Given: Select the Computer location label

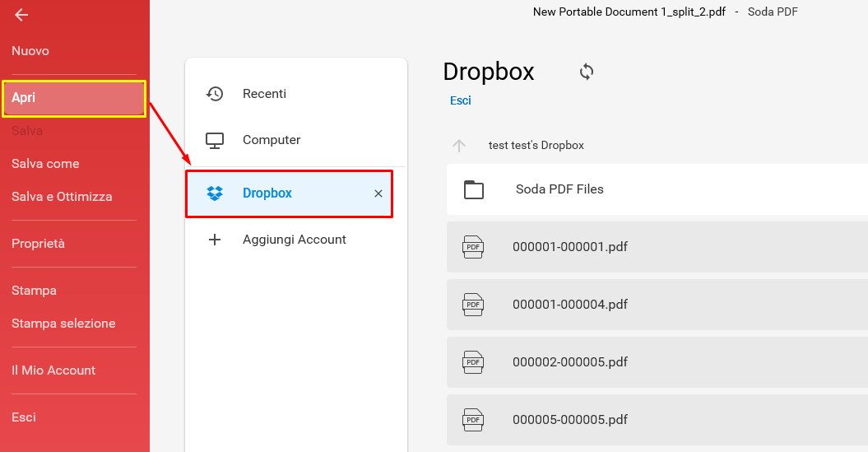Looking at the screenshot, I should tap(272, 140).
